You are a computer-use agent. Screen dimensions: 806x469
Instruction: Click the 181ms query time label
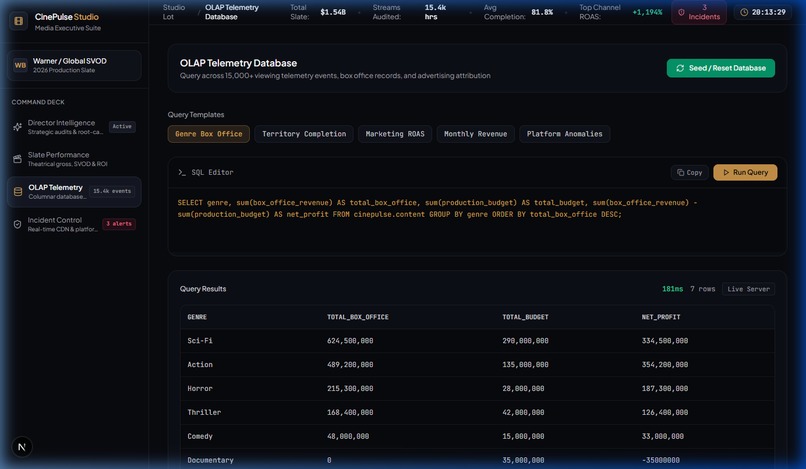click(672, 289)
